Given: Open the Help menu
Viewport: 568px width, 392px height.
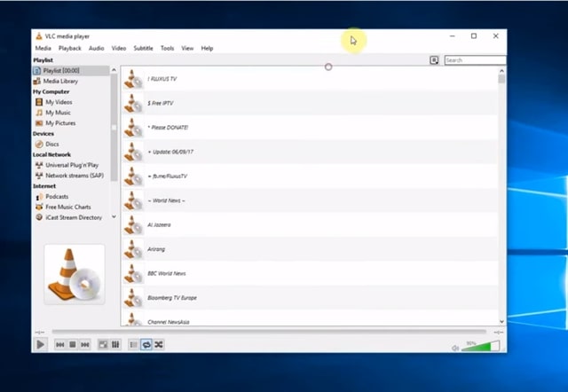Looking at the screenshot, I should [207, 48].
